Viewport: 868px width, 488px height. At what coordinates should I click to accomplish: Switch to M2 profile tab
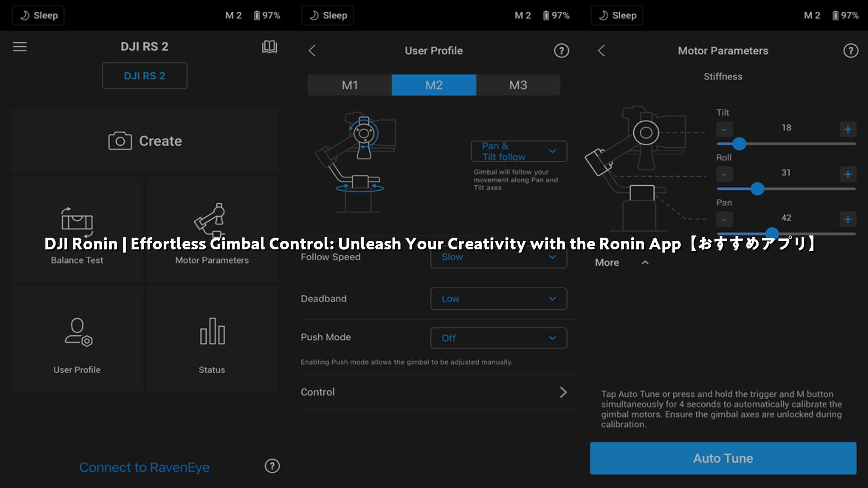point(434,85)
